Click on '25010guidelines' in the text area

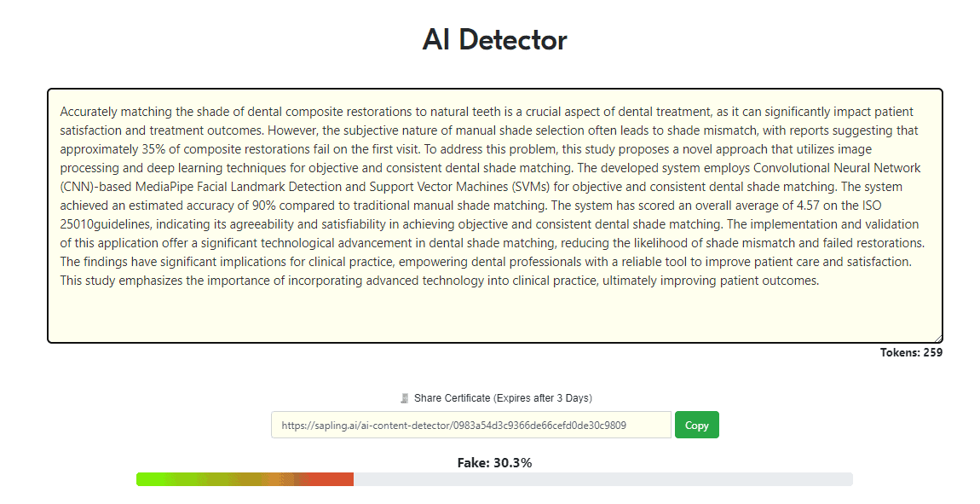coord(104,224)
